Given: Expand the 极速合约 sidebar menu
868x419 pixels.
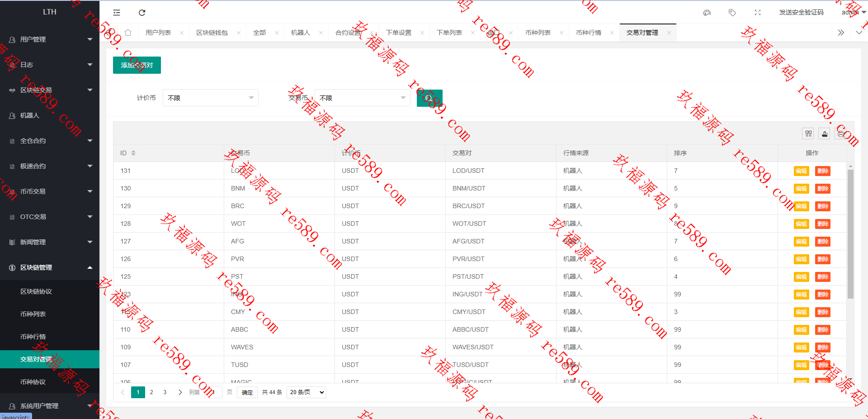Looking at the screenshot, I should point(50,166).
